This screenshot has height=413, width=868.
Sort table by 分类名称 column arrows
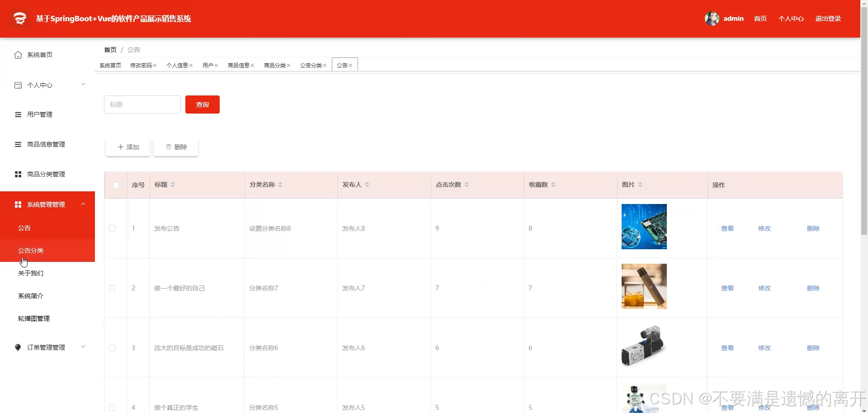(x=280, y=185)
